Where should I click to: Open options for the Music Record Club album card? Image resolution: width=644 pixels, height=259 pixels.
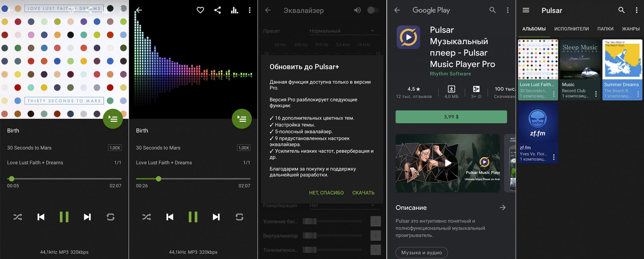pyautogui.click(x=596, y=94)
